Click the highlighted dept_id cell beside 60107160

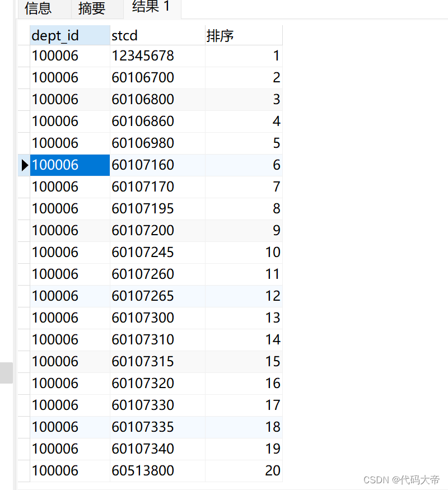[x=70, y=165]
